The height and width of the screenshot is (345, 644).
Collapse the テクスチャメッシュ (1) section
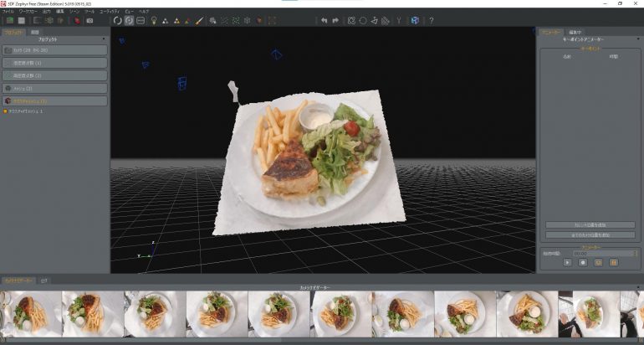coord(54,100)
